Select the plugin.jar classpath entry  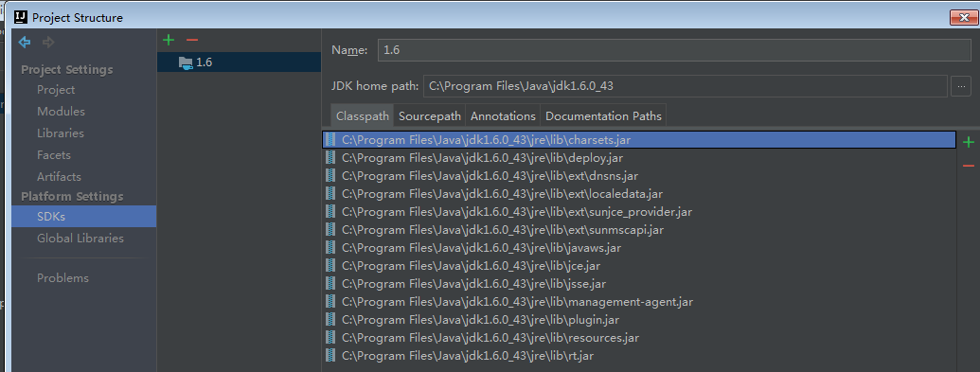[639, 320]
